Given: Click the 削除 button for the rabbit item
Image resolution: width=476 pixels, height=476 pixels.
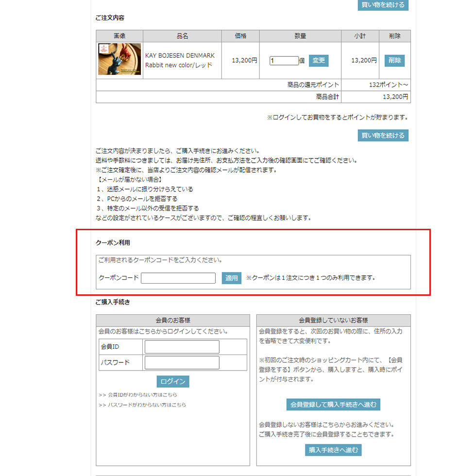Looking at the screenshot, I should coord(394,60).
